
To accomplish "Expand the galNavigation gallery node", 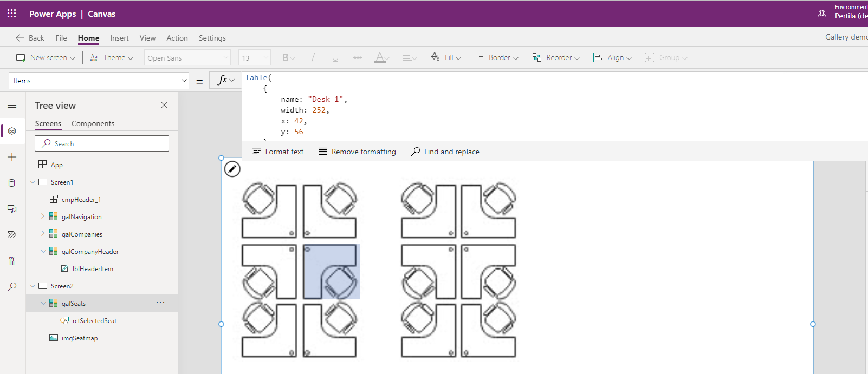I will coord(43,216).
